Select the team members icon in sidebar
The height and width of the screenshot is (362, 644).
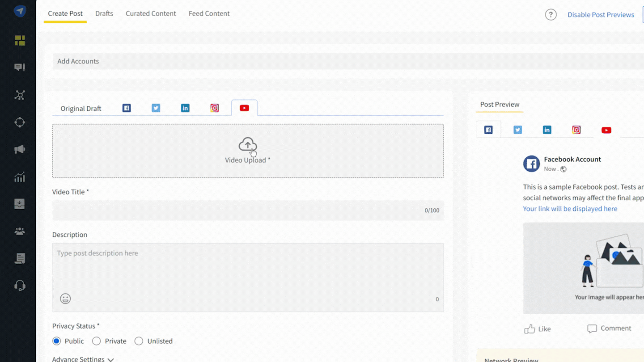tap(19, 231)
